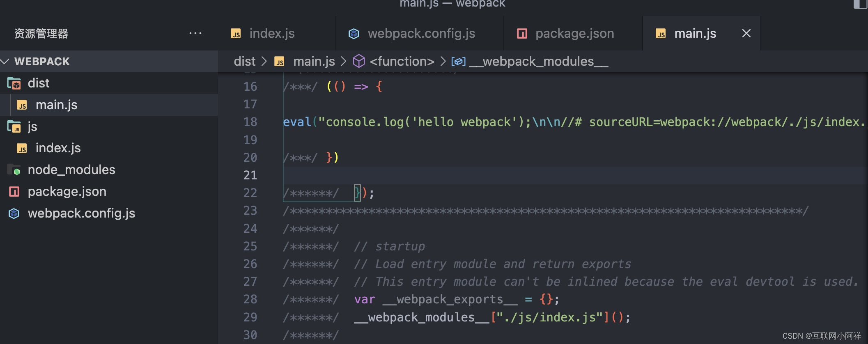Switch to the package.json tab
868x344 pixels.
pyautogui.click(x=574, y=33)
